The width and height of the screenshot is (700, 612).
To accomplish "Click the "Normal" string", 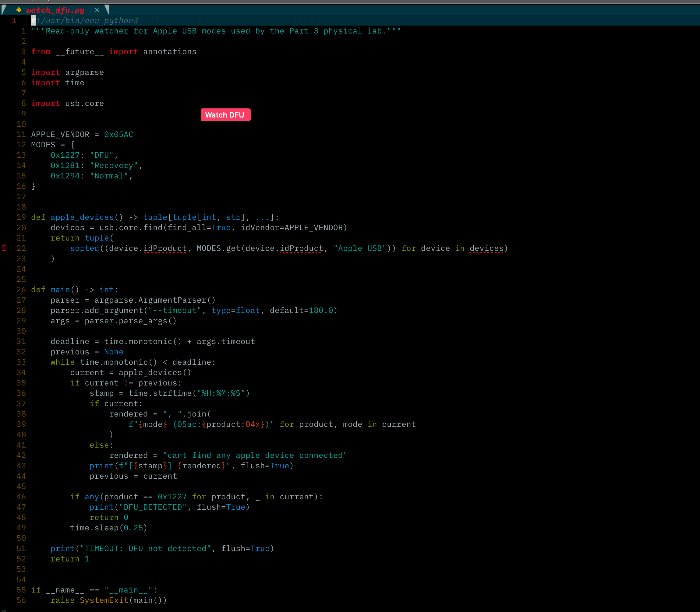I will point(109,176).
